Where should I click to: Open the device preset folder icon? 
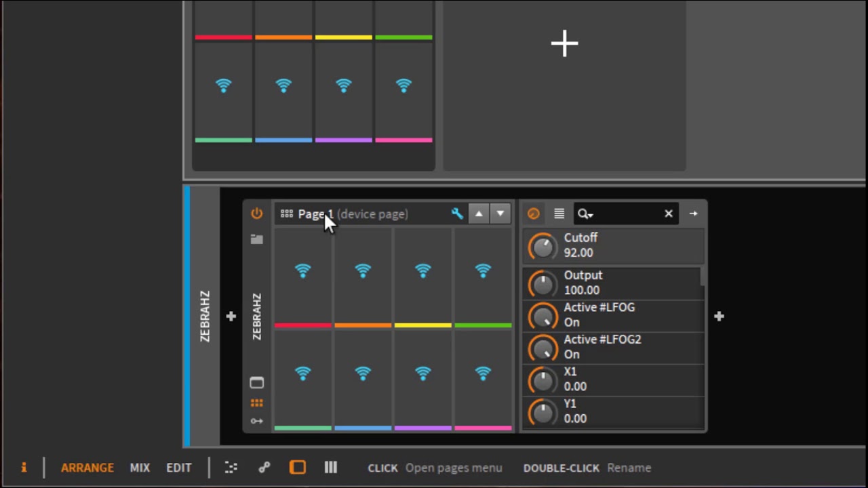[x=256, y=239]
